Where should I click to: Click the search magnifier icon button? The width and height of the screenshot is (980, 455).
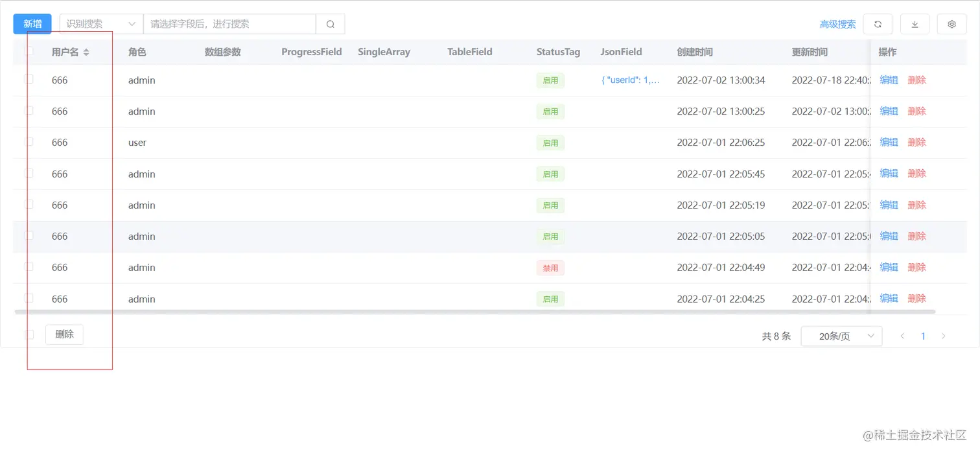[331, 24]
